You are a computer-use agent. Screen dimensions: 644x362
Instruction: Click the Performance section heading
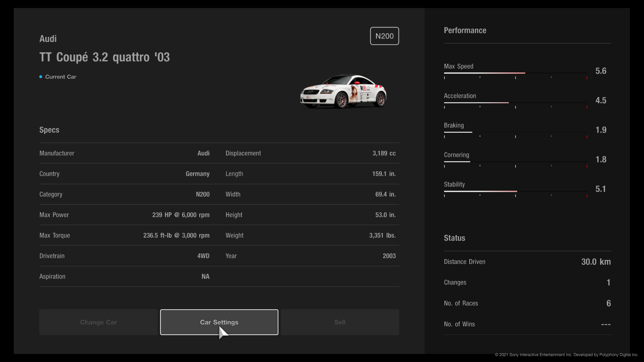465,31
